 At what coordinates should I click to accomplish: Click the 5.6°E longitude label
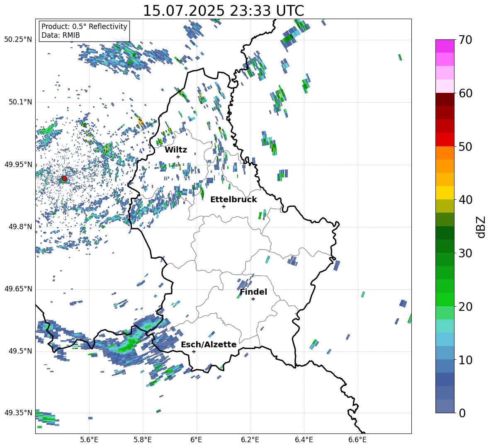click(x=89, y=440)
